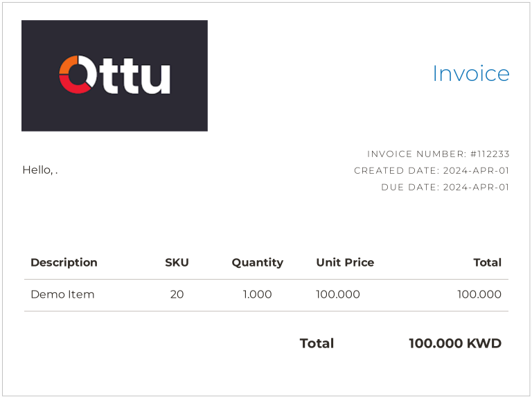Viewport: 532px width, 398px height.
Task: Click Demo Item's unit price 100.000
Action: tap(338, 294)
